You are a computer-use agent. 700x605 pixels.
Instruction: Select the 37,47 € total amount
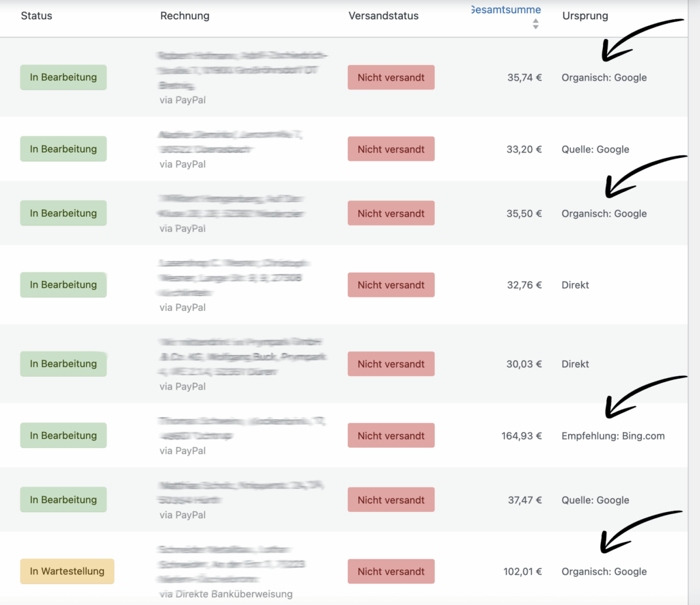click(x=525, y=500)
